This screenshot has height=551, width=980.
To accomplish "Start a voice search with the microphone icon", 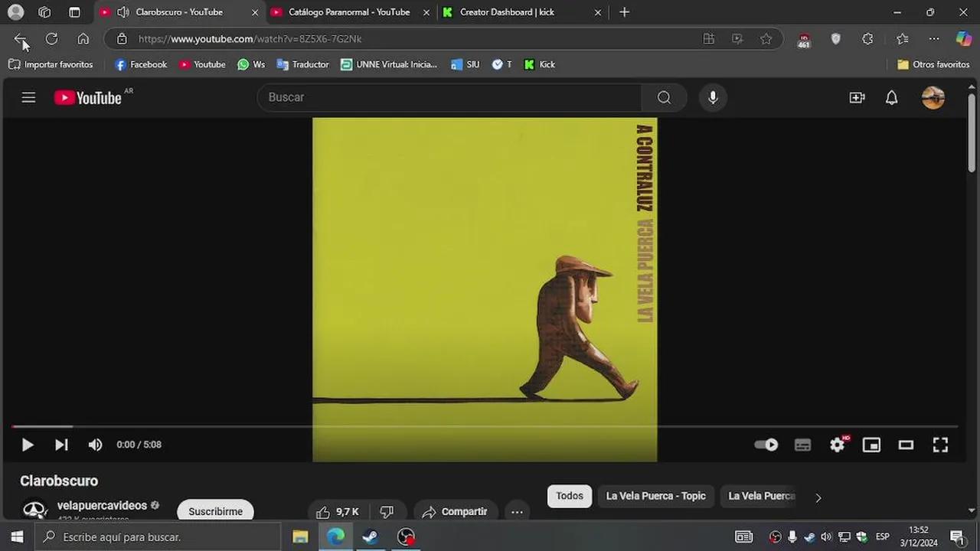I will [x=713, y=97].
